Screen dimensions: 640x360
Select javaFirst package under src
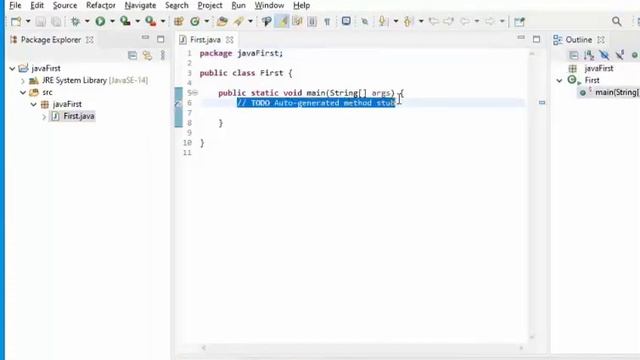pyautogui.click(x=67, y=104)
